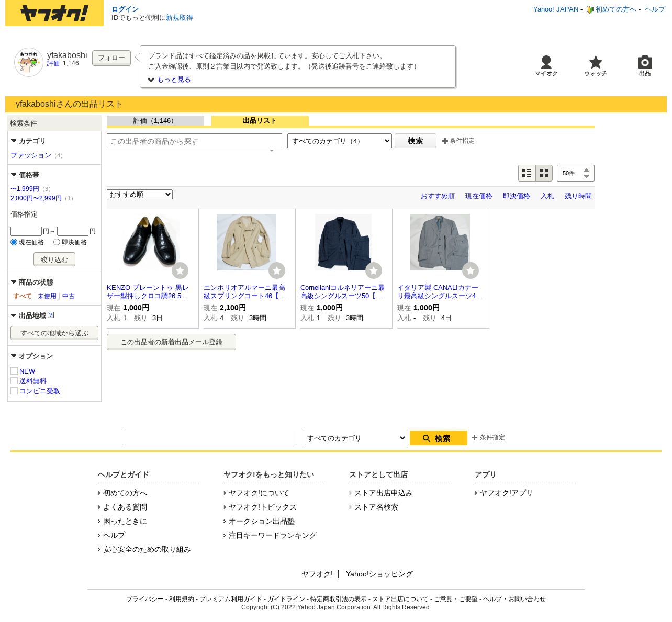Check the NEW option checkbox
This screenshot has height=622, width=672.
coord(14,371)
